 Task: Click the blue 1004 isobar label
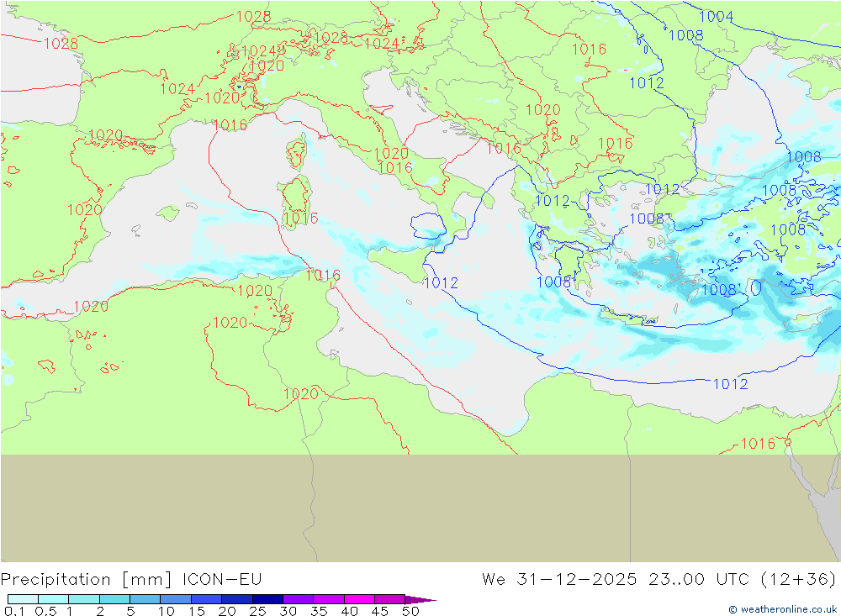(716, 17)
